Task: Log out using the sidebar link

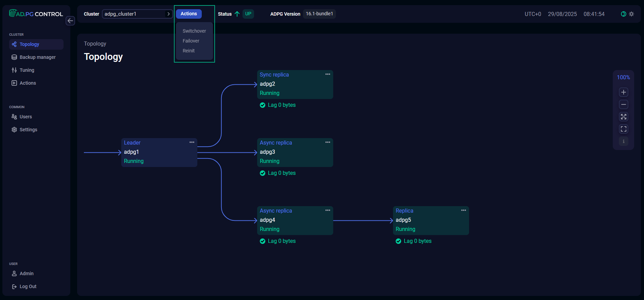Action: point(28,286)
